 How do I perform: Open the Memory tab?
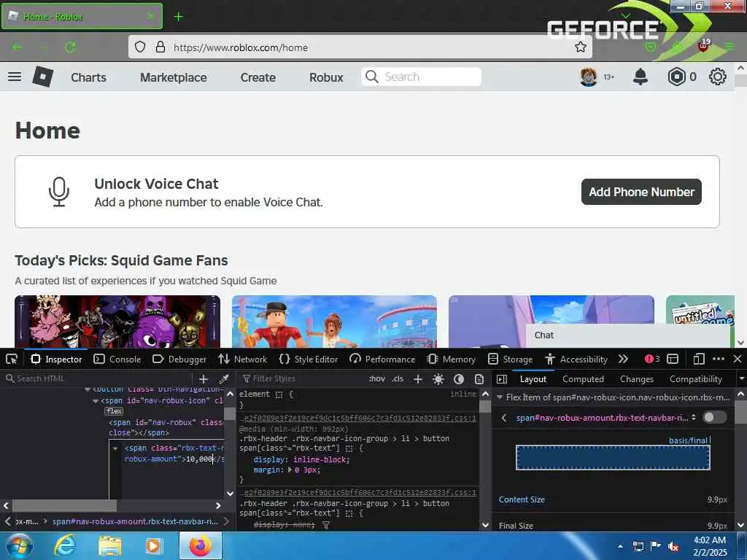coord(451,359)
